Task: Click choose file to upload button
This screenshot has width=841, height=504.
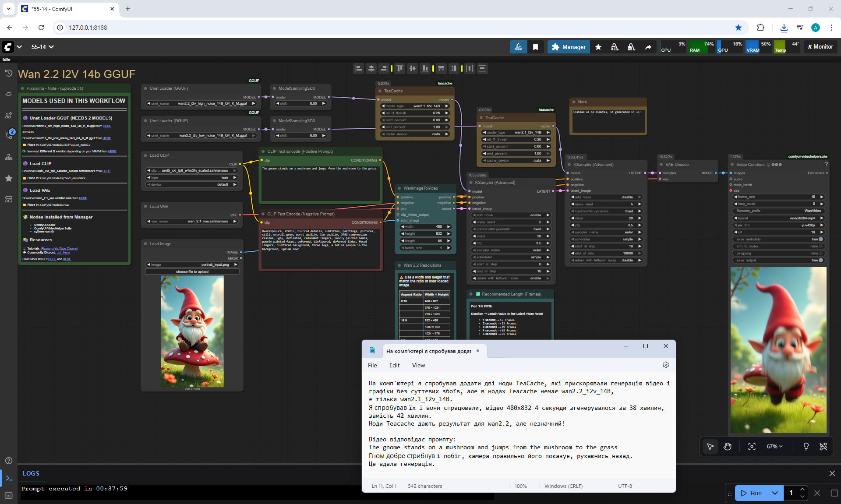Action: (192, 271)
